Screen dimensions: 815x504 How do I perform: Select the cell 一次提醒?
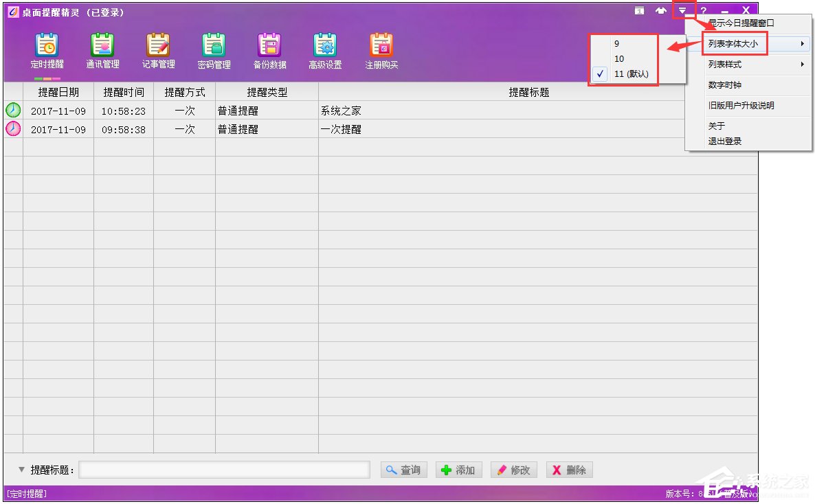coord(340,129)
